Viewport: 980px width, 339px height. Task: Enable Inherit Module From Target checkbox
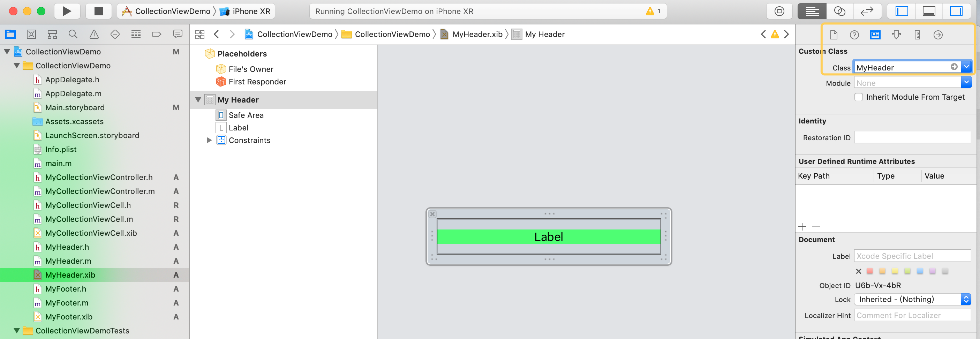(859, 97)
